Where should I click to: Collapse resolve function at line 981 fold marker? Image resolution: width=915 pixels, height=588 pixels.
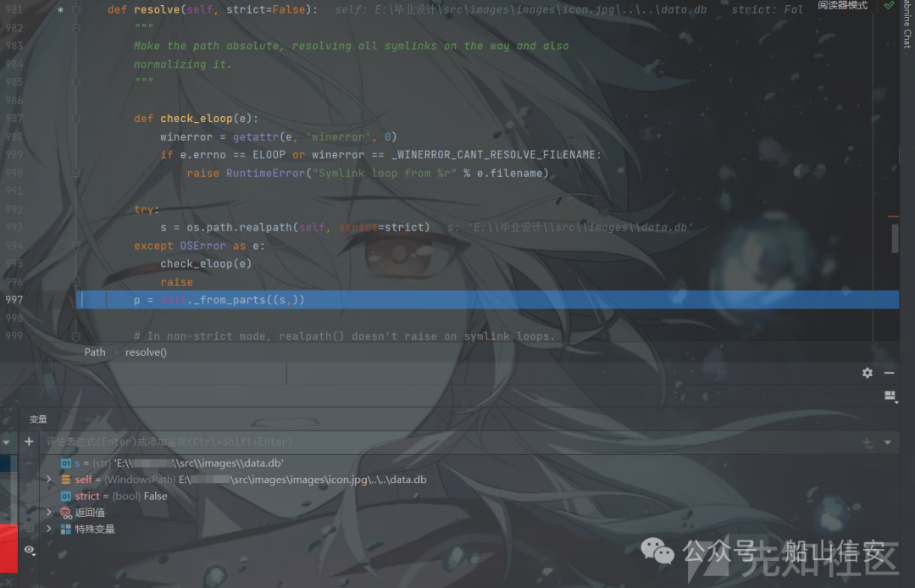[x=76, y=10]
